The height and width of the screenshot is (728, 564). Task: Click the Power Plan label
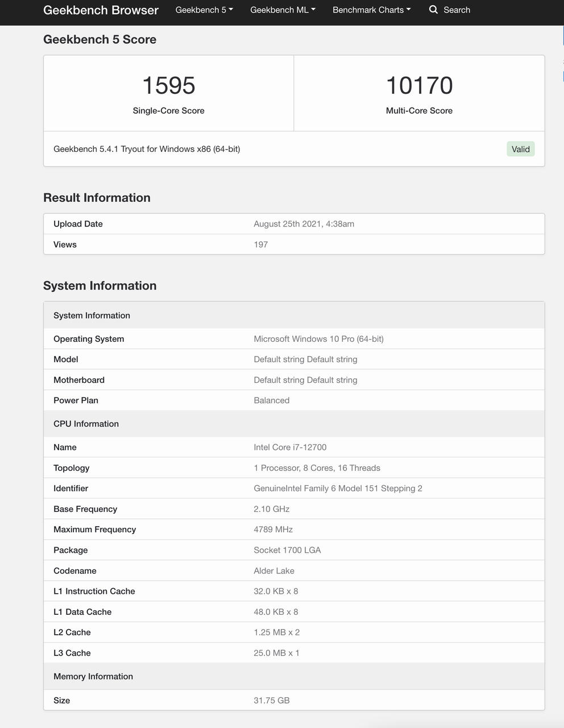pos(76,400)
